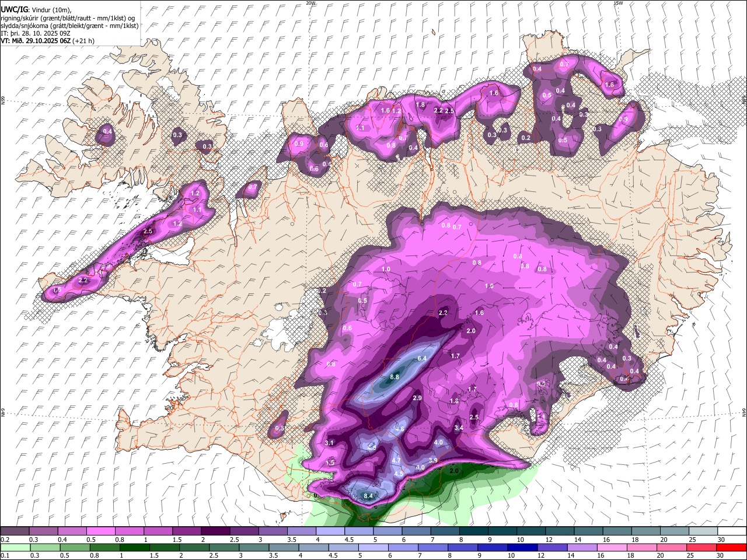Click the 'slydda/snjókoma' description line
The height and width of the screenshot is (560, 747).
coord(69,26)
